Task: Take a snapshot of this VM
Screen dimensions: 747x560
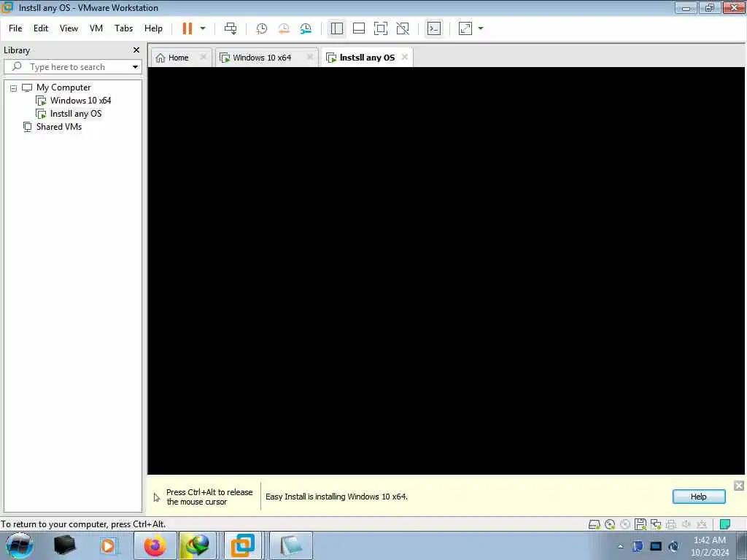Action: (x=262, y=28)
